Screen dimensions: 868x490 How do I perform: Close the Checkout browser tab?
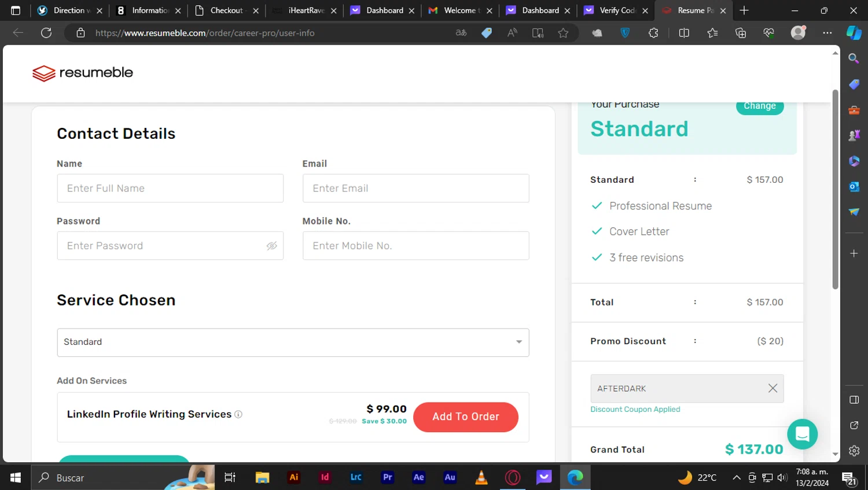[256, 10]
